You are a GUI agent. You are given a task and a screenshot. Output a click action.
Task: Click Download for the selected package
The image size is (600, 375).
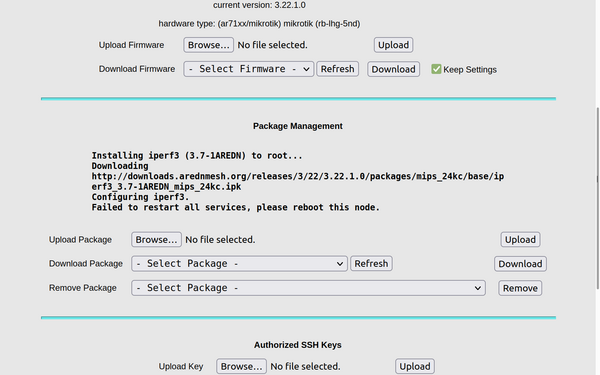520,264
